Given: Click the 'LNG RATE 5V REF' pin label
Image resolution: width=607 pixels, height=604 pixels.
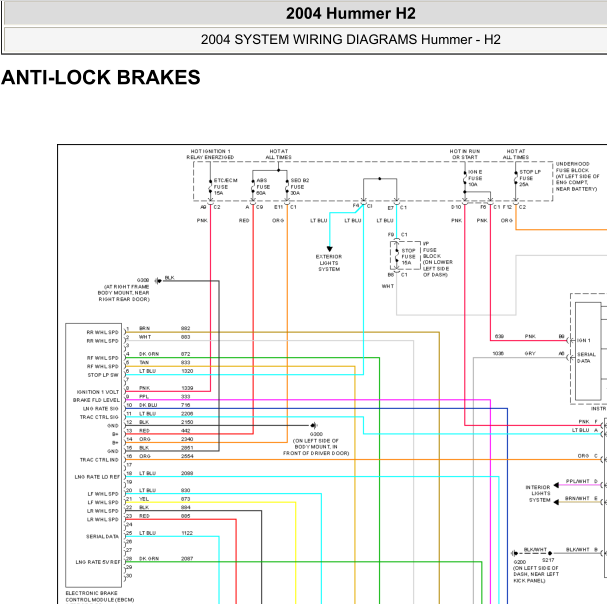Looking at the screenshot, I should [x=98, y=562].
